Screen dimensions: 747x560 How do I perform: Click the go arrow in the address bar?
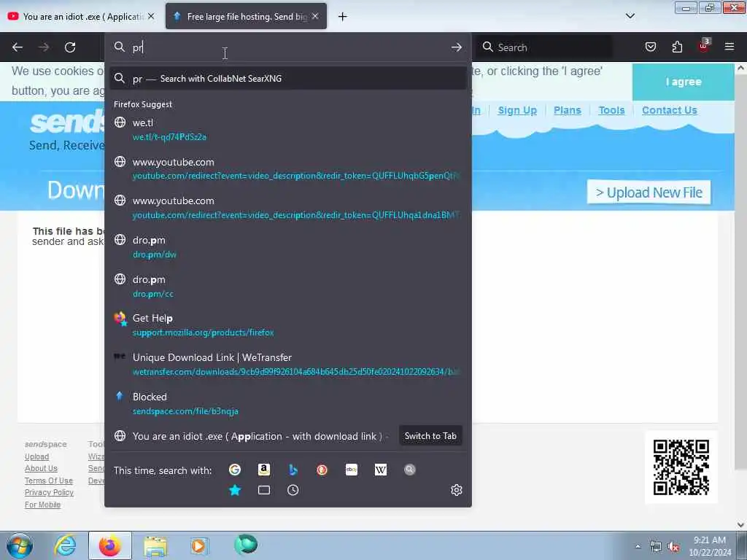pyautogui.click(x=457, y=47)
